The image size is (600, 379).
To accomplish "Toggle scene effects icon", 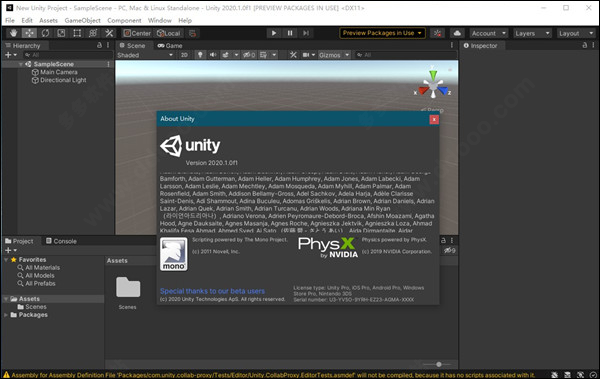I will pyautogui.click(x=226, y=55).
